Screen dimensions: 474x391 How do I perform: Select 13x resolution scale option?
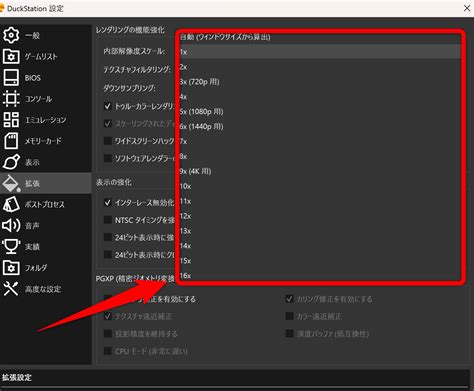click(x=320, y=231)
